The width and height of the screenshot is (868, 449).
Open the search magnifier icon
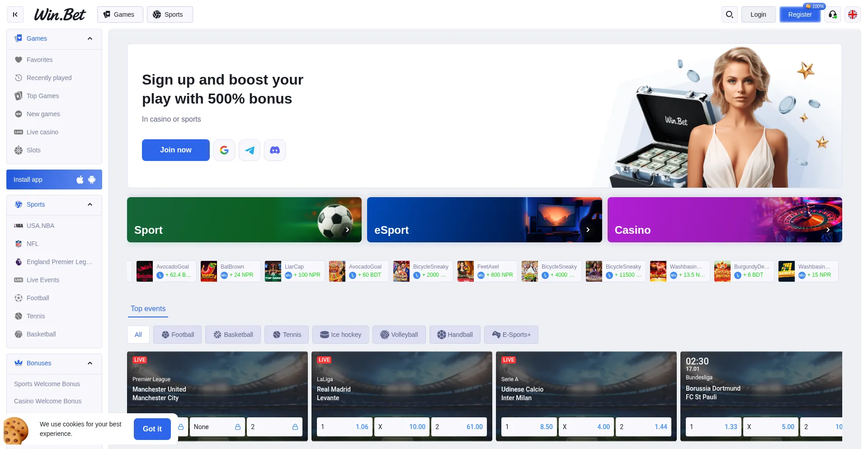point(730,14)
